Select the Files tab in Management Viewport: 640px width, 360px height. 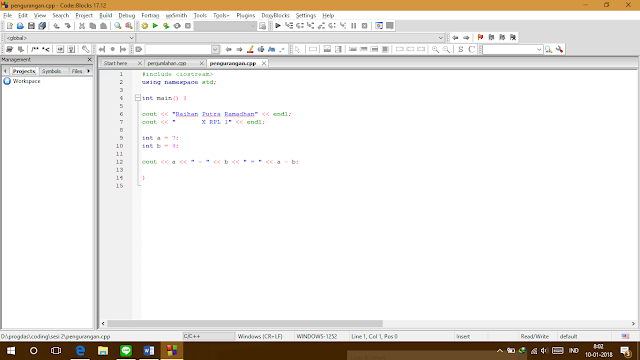[77, 71]
